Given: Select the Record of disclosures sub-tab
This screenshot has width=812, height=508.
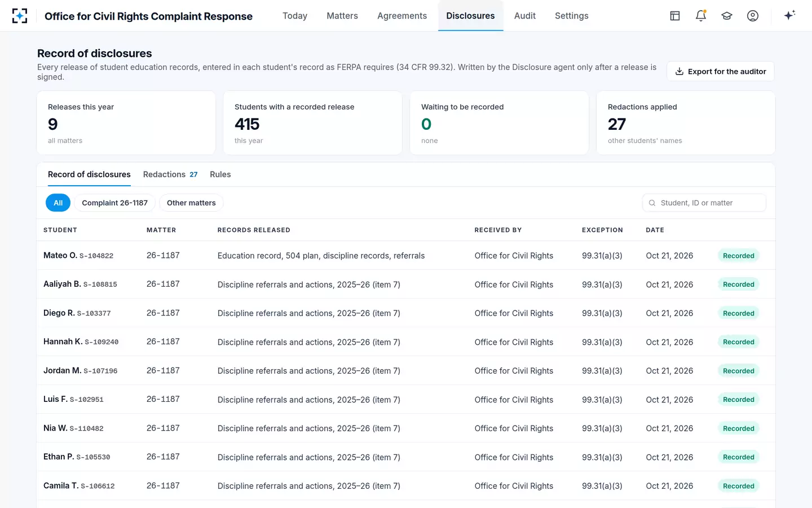Looking at the screenshot, I should (89, 174).
